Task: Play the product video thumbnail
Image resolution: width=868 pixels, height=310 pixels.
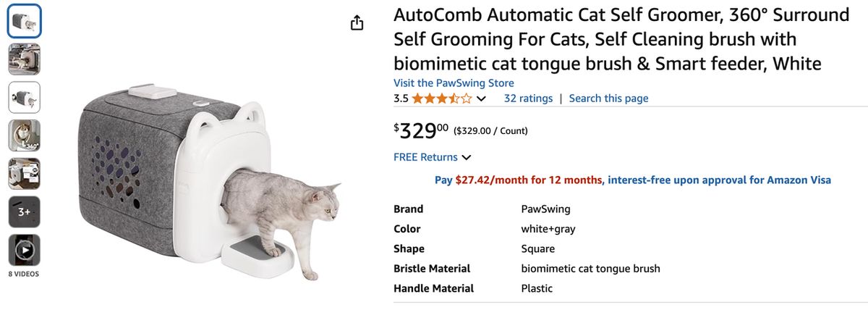Action: tap(25, 250)
